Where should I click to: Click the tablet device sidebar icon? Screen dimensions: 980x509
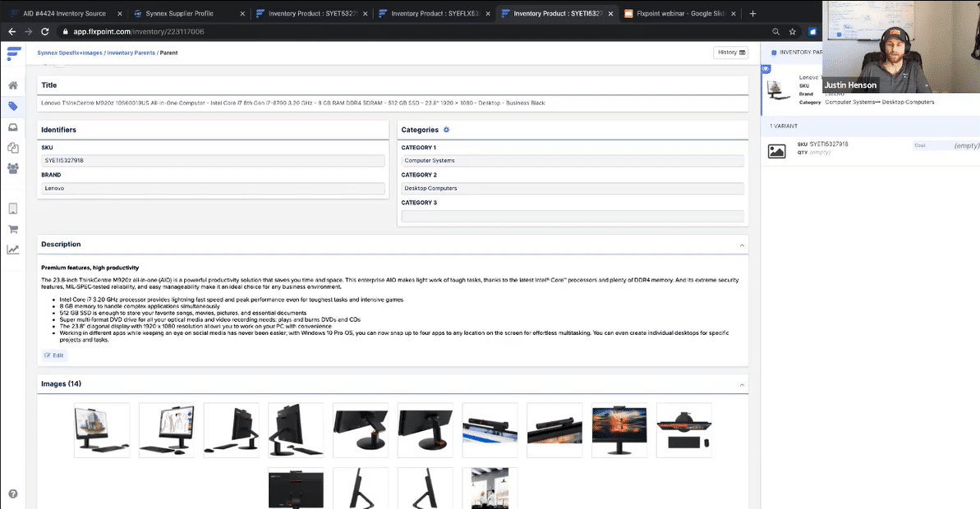pyautogui.click(x=12, y=209)
